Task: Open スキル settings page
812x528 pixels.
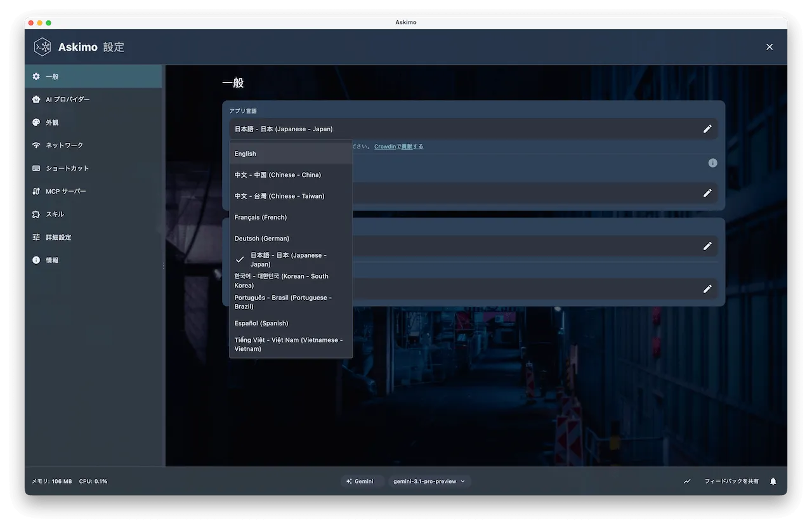Action: [x=93, y=214]
